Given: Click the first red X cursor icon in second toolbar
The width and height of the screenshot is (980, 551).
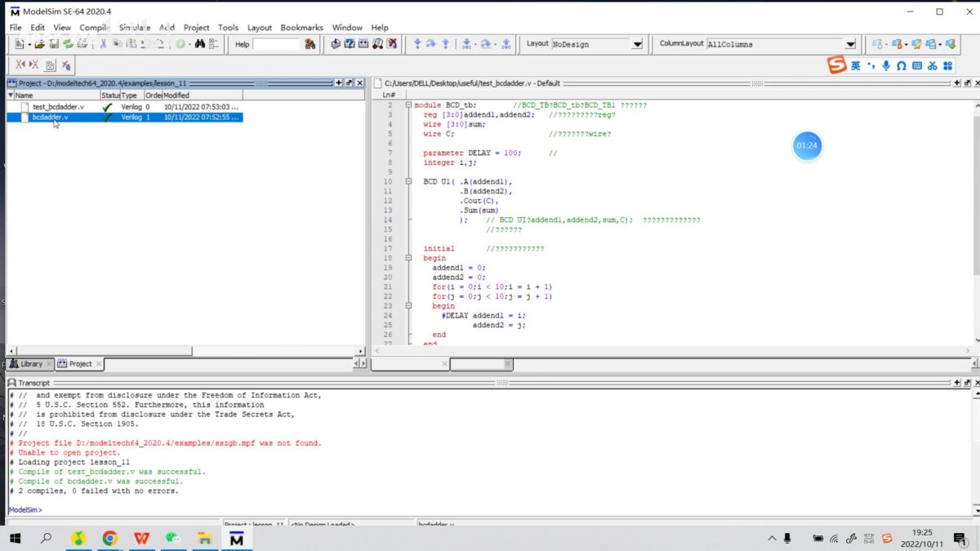Looking at the screenshot, I should pos(20,64).
